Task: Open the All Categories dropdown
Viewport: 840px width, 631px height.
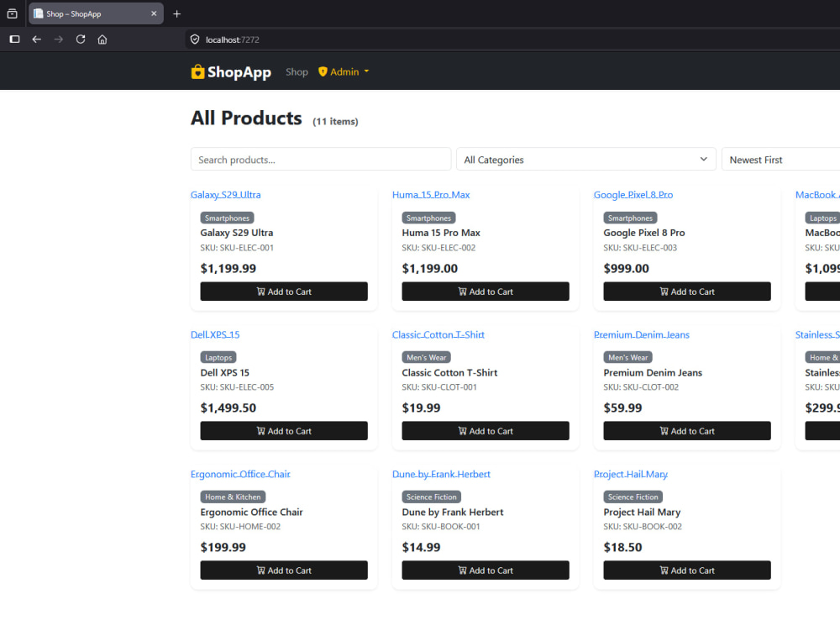Action: [586, 160]
